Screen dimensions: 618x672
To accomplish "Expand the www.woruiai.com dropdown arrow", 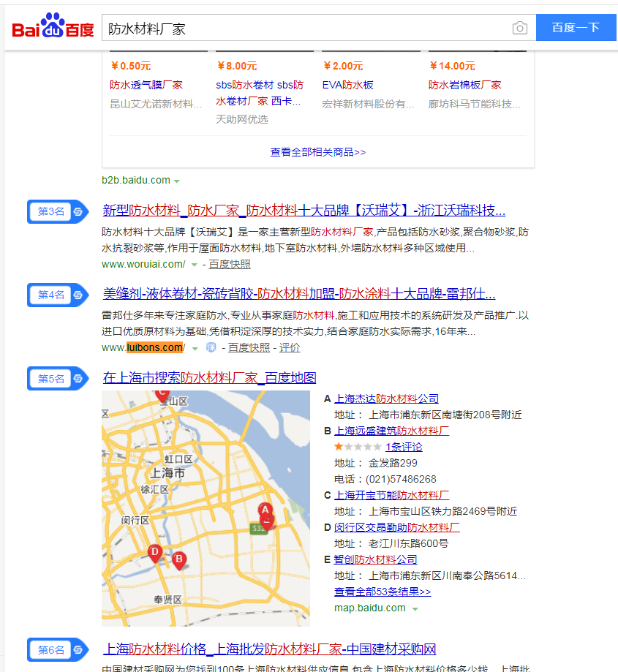I will coord(194,265).
